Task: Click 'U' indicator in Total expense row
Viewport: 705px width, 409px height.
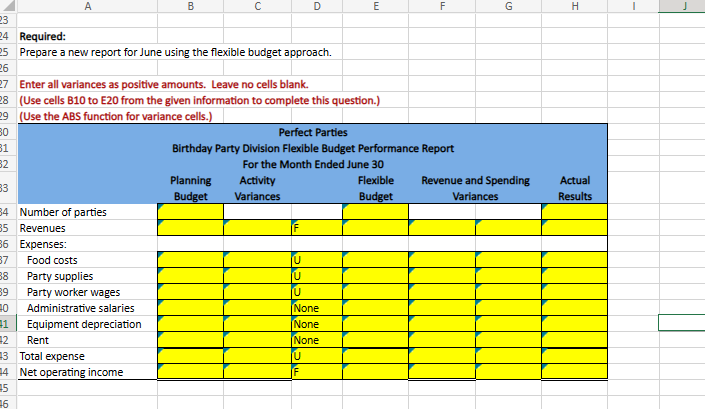Action: tap(297, 356)
